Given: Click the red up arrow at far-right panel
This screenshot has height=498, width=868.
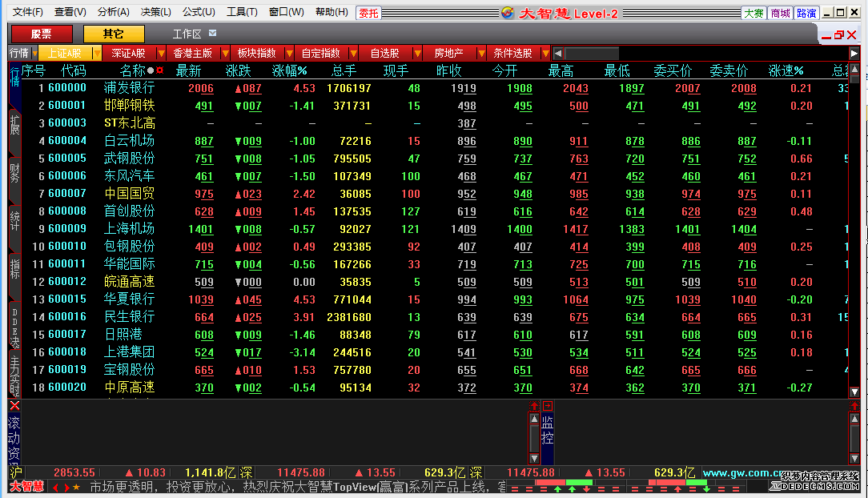Looking at the screenshot, I should pos(854,406).
